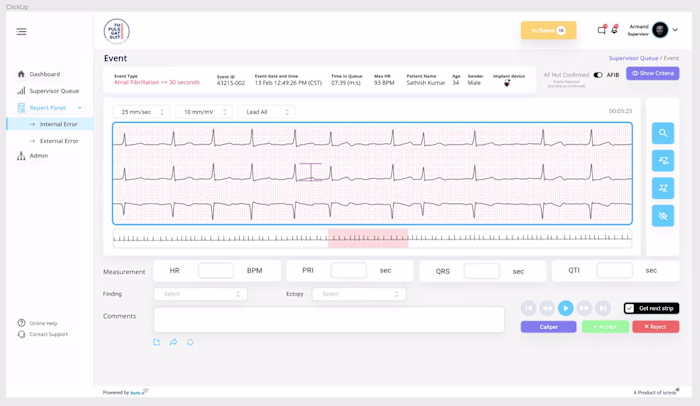The width and height of the screenshot is (700, 406).
Task: Open the Lead All dropdown
Action: 267,112
